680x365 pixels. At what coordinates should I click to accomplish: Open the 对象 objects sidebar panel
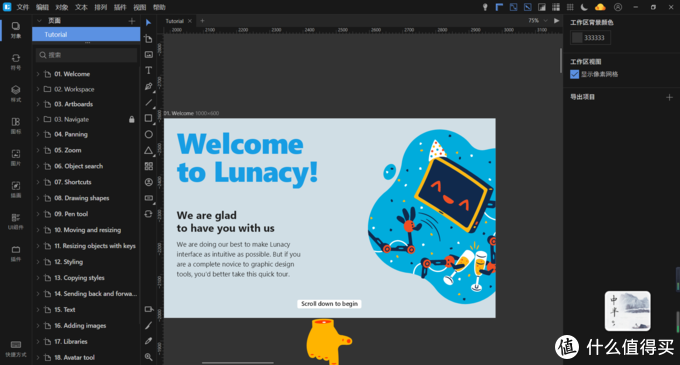pyautogui.click(x=16, y=30)
